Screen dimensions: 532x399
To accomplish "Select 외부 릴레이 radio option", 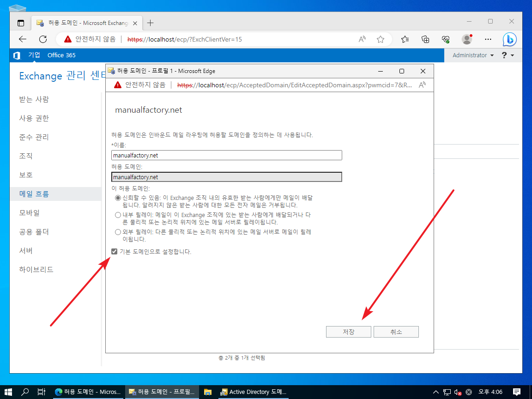I will 118,232.
